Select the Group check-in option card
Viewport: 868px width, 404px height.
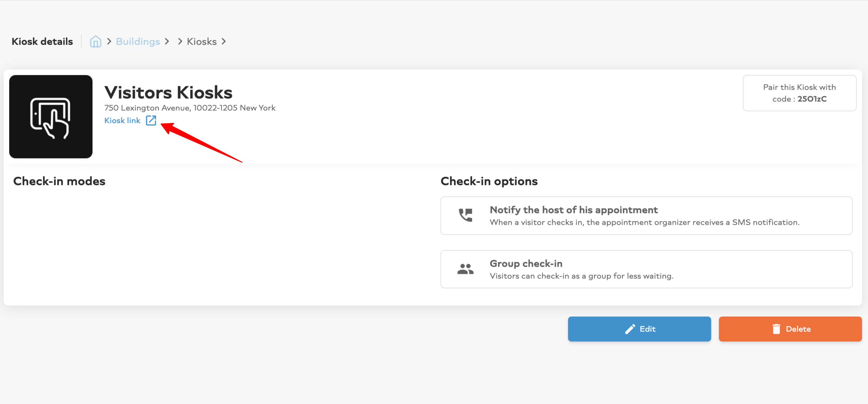click(x=646, y=269)
